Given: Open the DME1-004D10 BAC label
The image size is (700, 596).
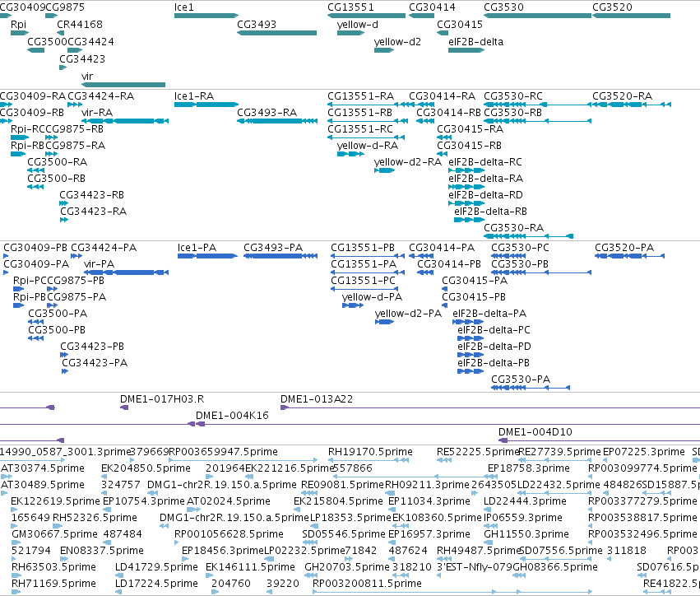Looking at the screenshot, I should (x=535, y=432).
